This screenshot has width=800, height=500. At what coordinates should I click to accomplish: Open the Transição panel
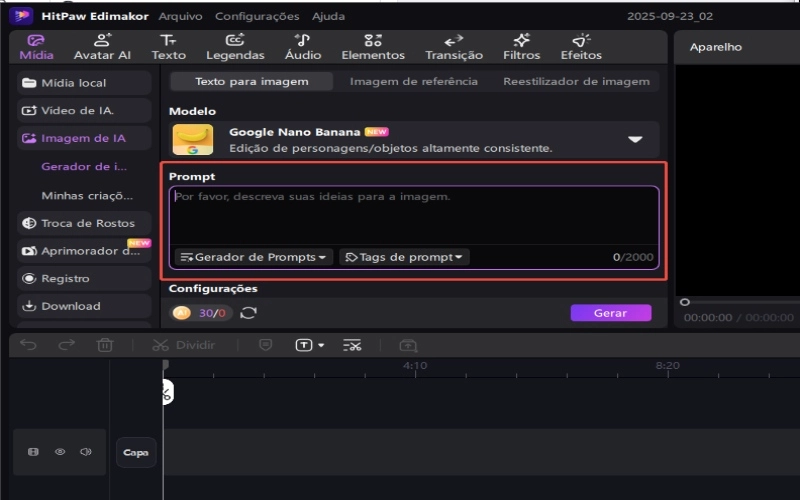[x=454, y=47]
